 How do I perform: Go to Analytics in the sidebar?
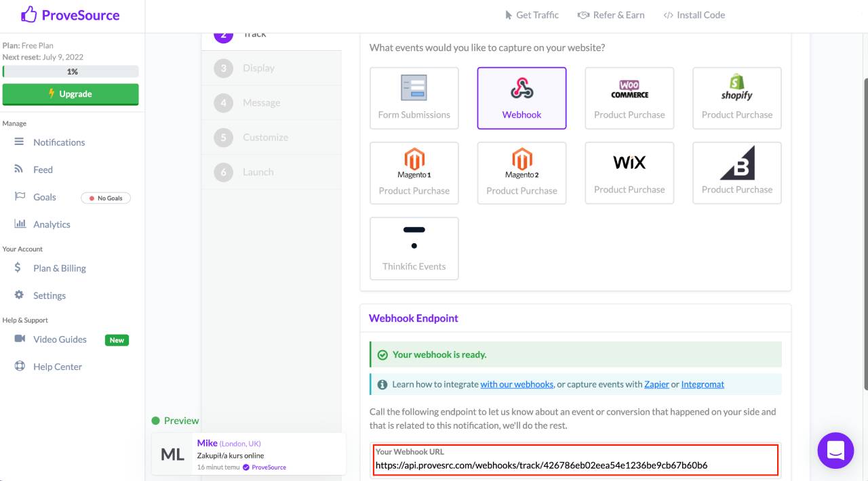52,224
